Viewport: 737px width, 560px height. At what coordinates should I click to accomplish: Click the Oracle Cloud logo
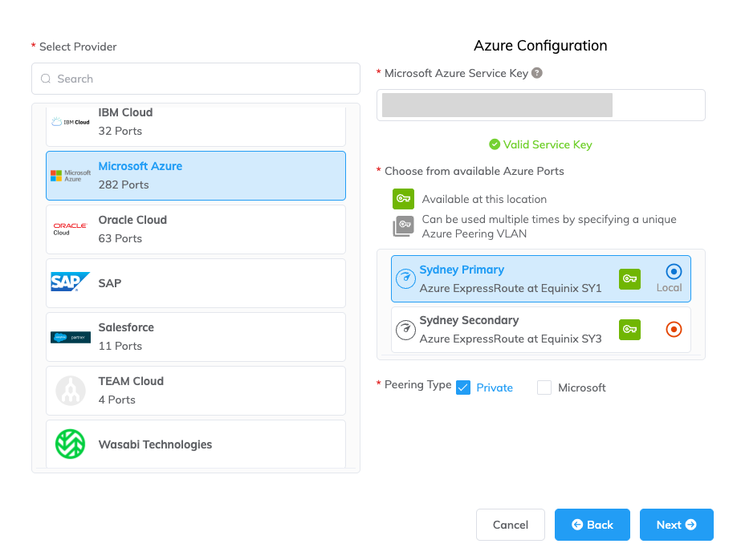click(70, 229)
